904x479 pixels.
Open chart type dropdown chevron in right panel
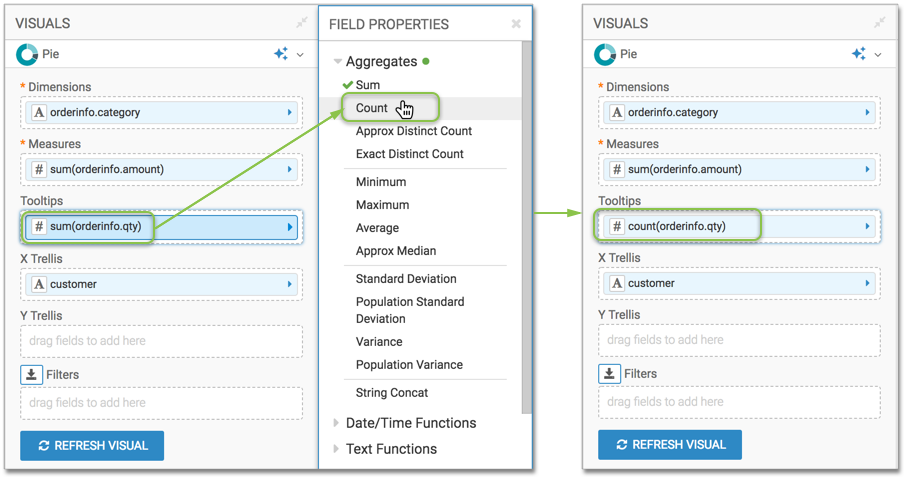tap(878, 55)
